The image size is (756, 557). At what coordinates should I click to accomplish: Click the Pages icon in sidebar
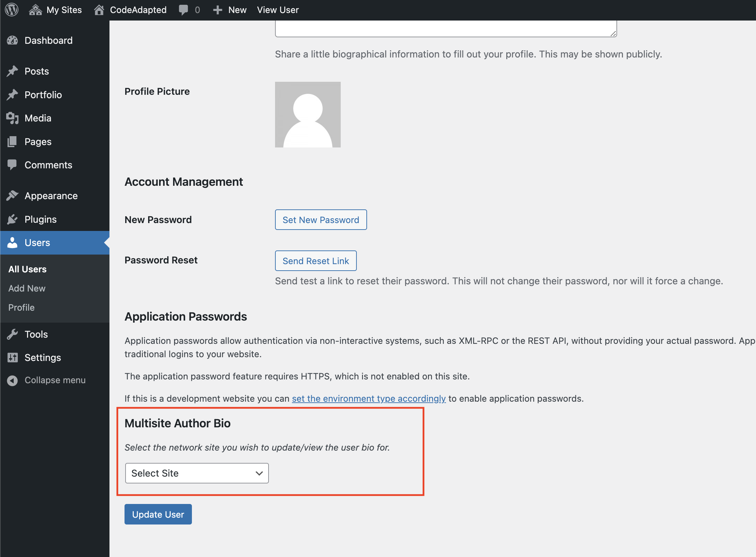point(12,141)
